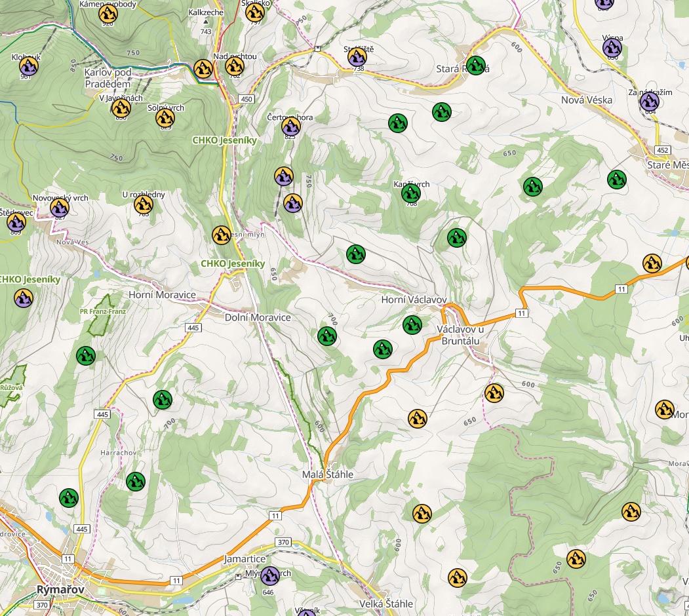Image resolution: width=689 pixels, height=616 pixels.
Task: Click the purple Čertova hora peak marker
Action: click(290, 126)
